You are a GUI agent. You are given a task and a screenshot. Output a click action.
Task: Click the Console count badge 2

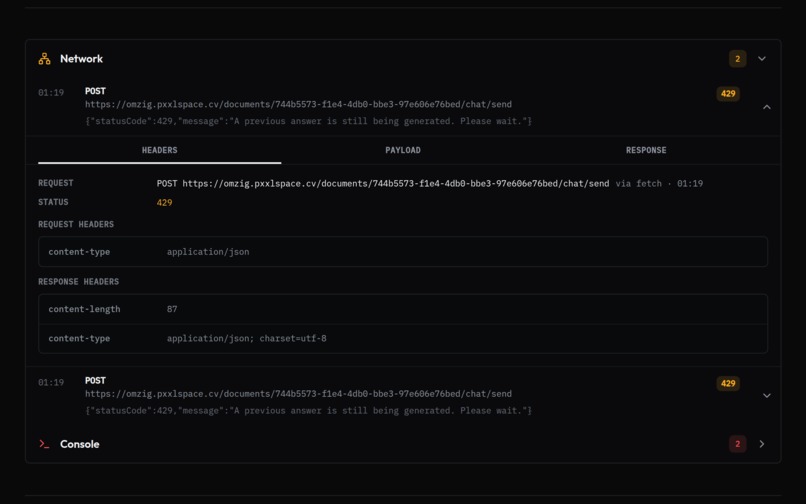(x=737, y=444)
